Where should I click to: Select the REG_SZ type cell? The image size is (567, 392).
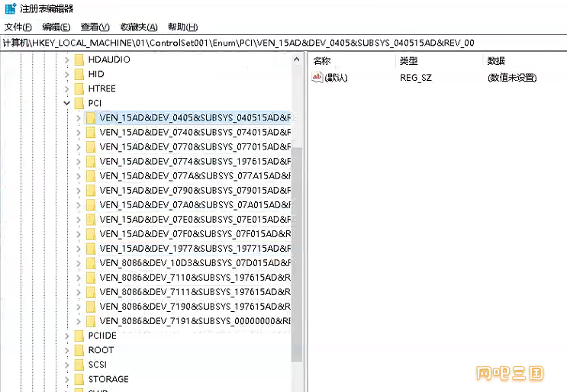click(x=416, y=78)
